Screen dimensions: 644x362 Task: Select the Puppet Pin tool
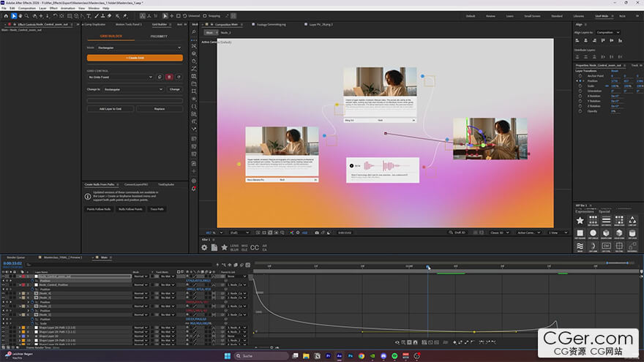point(125,16)
